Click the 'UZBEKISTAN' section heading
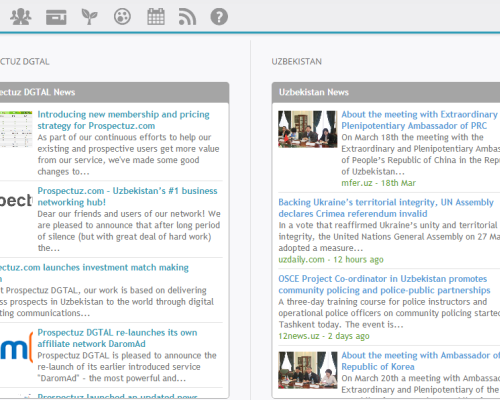The width and height of the screenshot is (500, 400). click(x=297, y=62)
